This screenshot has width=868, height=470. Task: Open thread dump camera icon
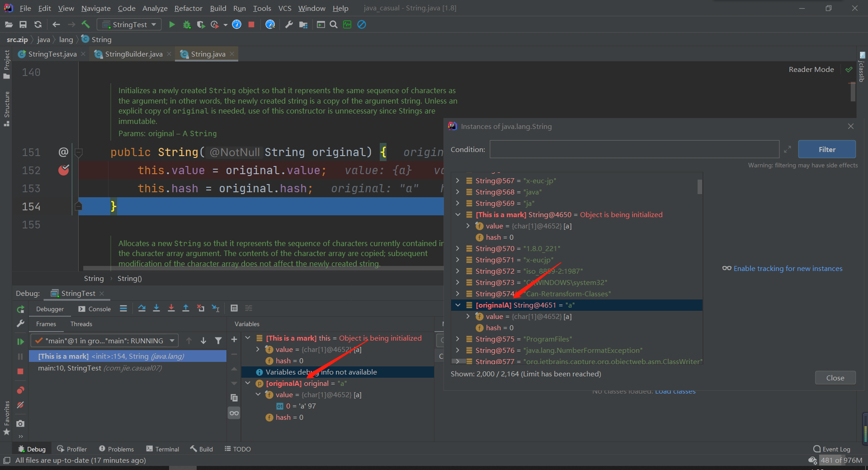pyautogui.click(x=20, y=423)
